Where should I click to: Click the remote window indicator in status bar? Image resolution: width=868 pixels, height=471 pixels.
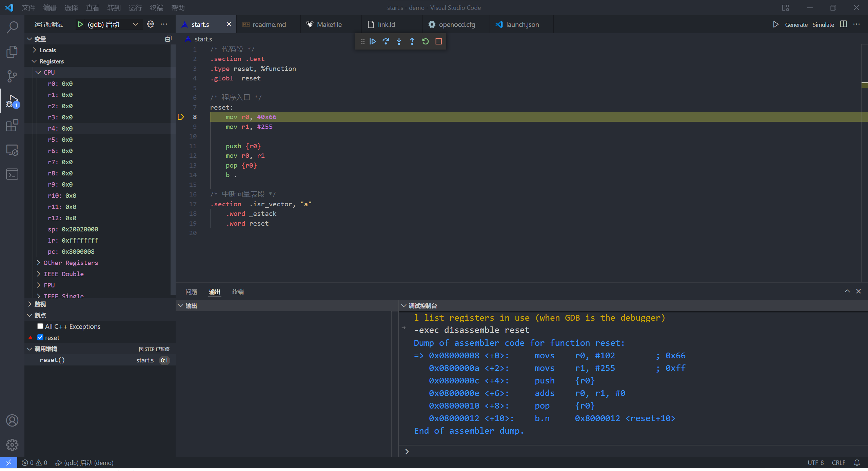(8, 463)
